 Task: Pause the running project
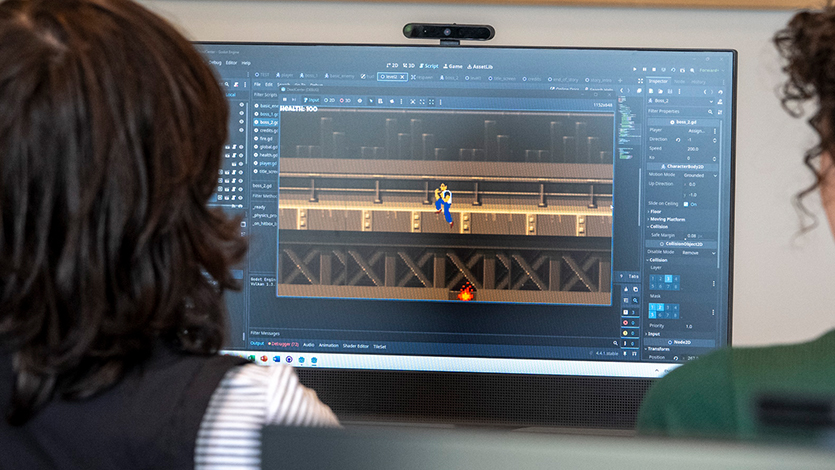(644, 70)
